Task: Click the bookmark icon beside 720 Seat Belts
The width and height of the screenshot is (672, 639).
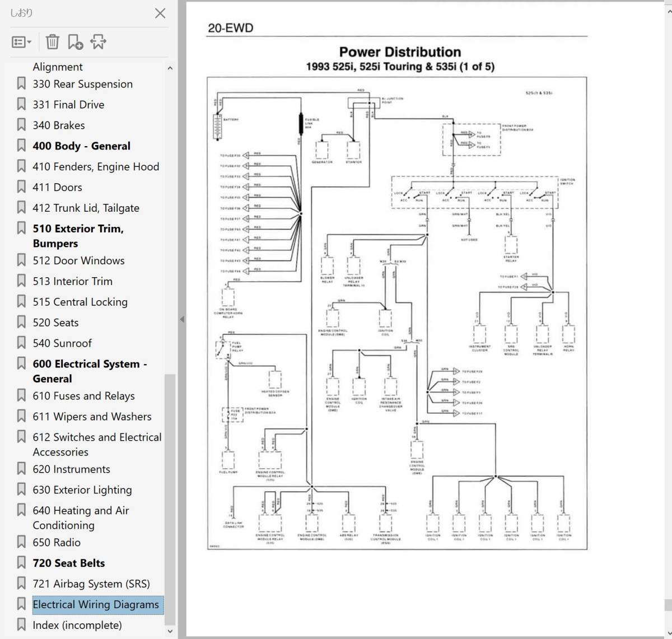Action: click(21, 563)
